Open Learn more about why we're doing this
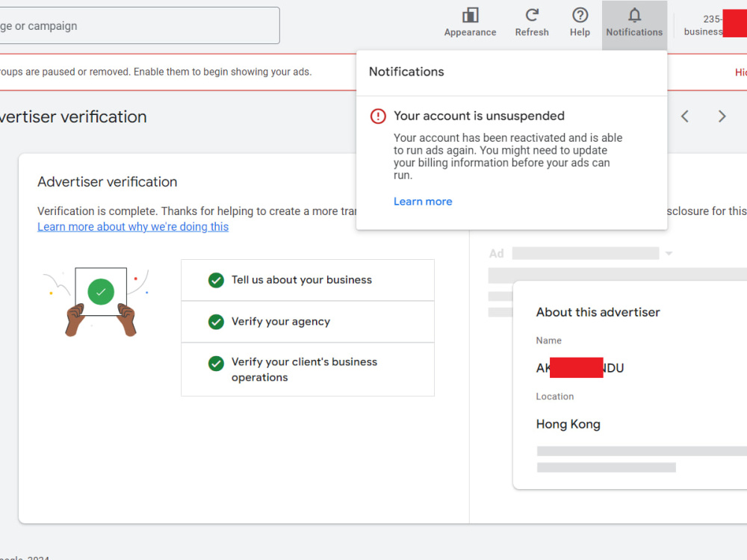Viewport: 747px width, 560px height. point(133,227)
